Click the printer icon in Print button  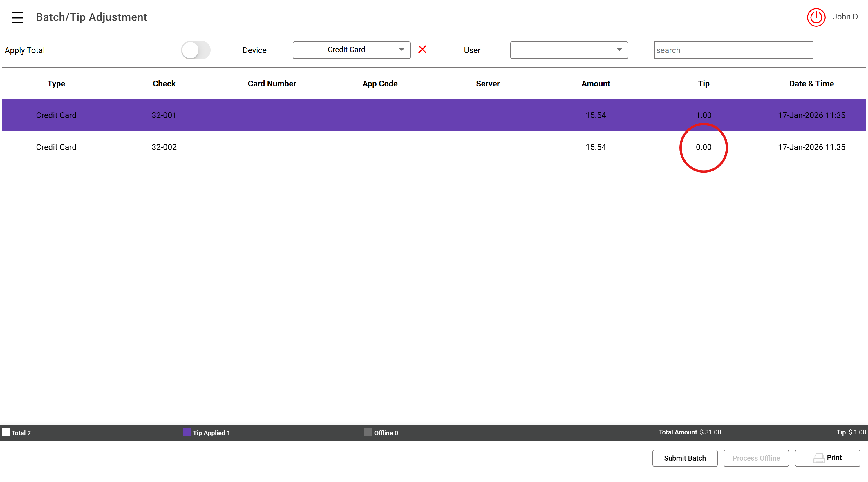point(819,458)
